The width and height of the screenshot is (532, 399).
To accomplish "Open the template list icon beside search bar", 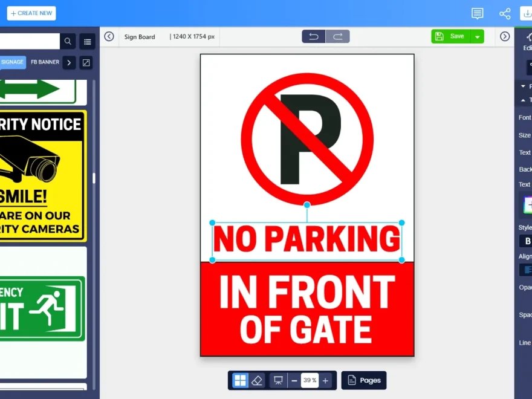I will click(x=87, y=41).
